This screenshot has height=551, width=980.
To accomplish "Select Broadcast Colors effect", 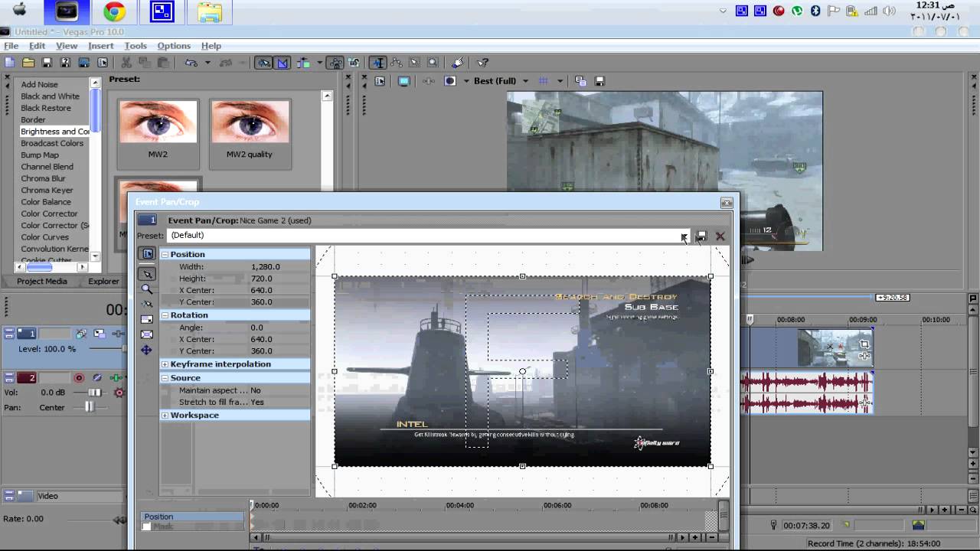I will pos(52,143).
